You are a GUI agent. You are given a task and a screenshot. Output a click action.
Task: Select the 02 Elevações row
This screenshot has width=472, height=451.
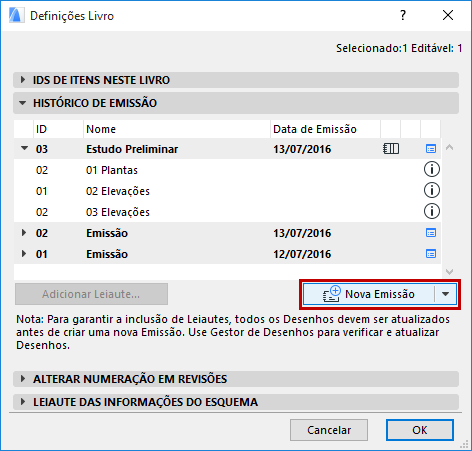click(227, 191)
